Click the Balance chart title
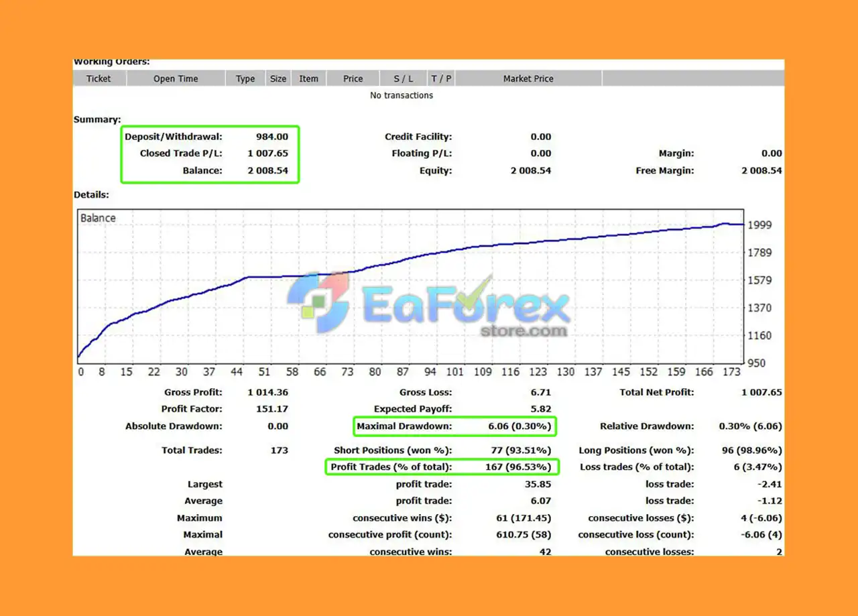The image size is (858, 616). click(x=98, y=218)
